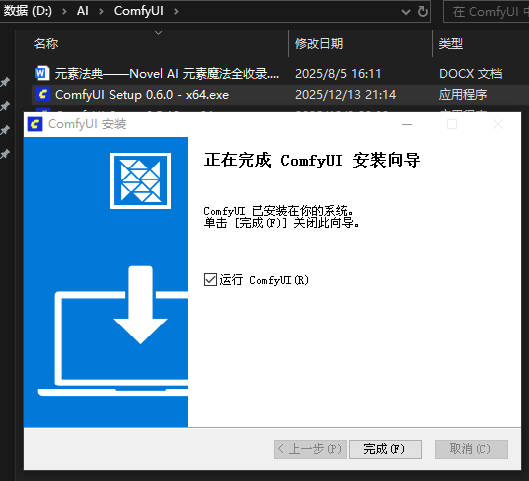The width and height of the screenshot is (529, 481).
Task: Click the refresh icon in address bar
Action: pos(423,12)
